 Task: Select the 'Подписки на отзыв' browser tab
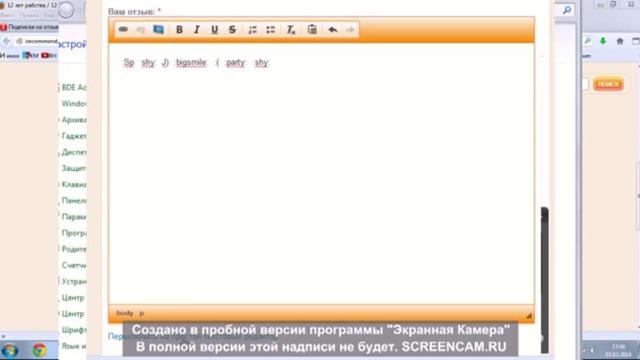29,27
